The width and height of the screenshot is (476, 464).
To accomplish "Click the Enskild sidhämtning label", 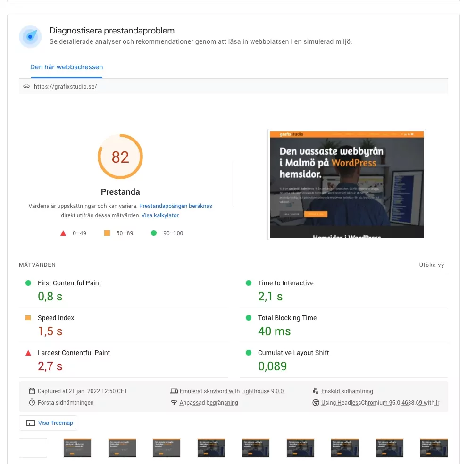I will coord(347,391).
